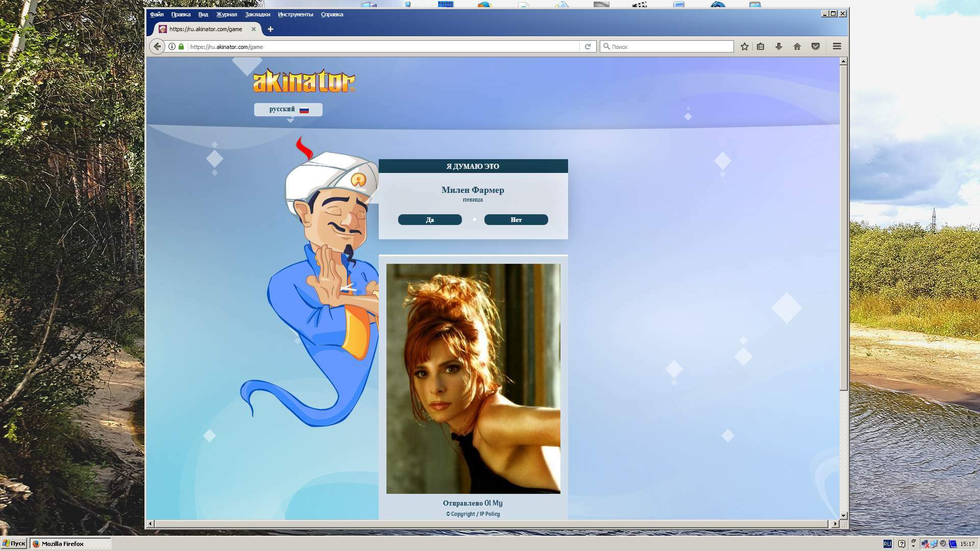Click the guessed character photo
Viewport: 980px width, 551px height.
[473, 379]
